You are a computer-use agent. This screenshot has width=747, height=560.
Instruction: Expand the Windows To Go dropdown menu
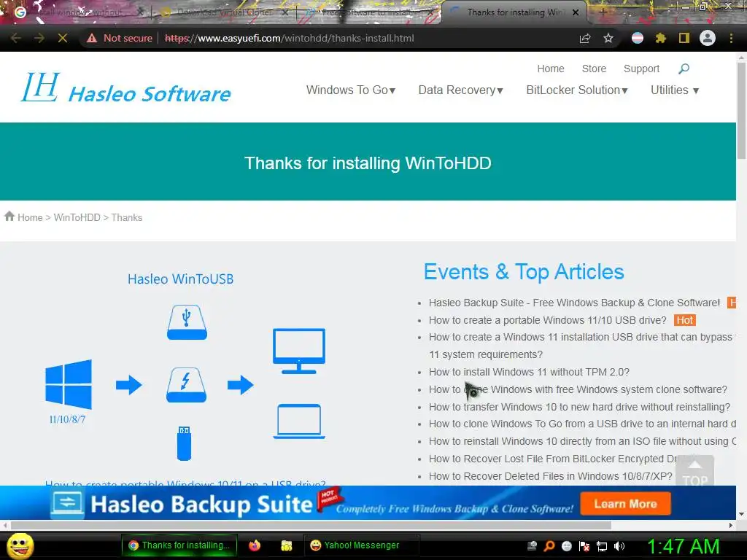tap(351, 90)
